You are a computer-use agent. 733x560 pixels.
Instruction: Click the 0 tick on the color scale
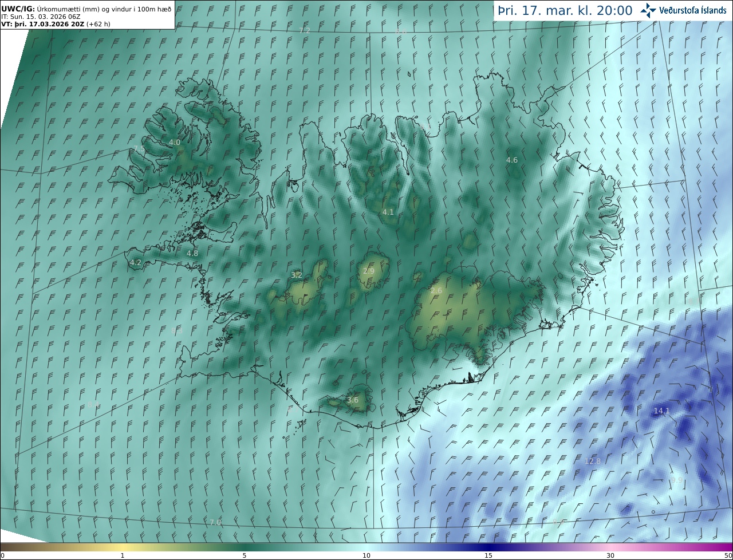[2, 555]
